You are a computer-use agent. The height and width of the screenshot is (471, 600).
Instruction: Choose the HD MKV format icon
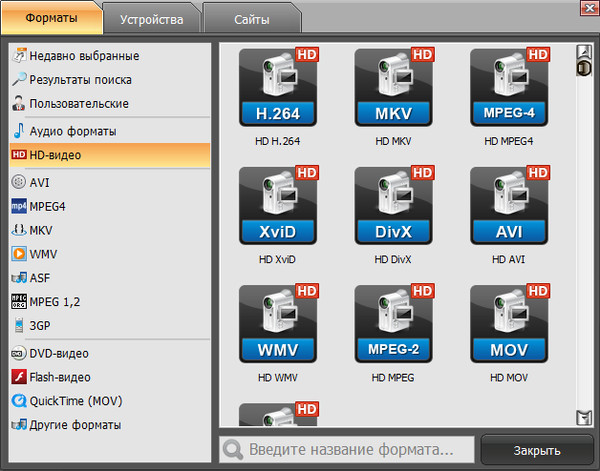[x=393, y=88]
